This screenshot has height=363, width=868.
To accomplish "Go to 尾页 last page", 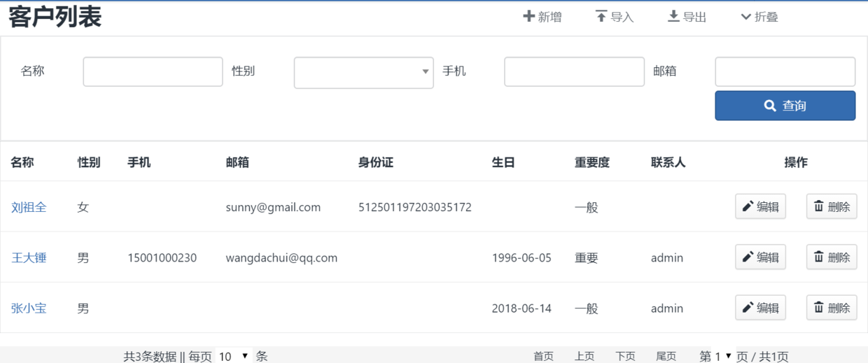I will (x=666, y=357).
